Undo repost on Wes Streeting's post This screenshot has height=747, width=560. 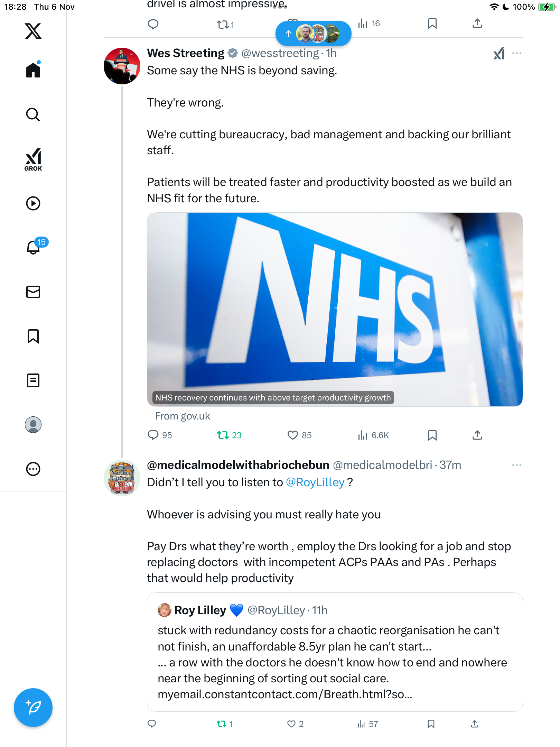(x=223, y=435)
